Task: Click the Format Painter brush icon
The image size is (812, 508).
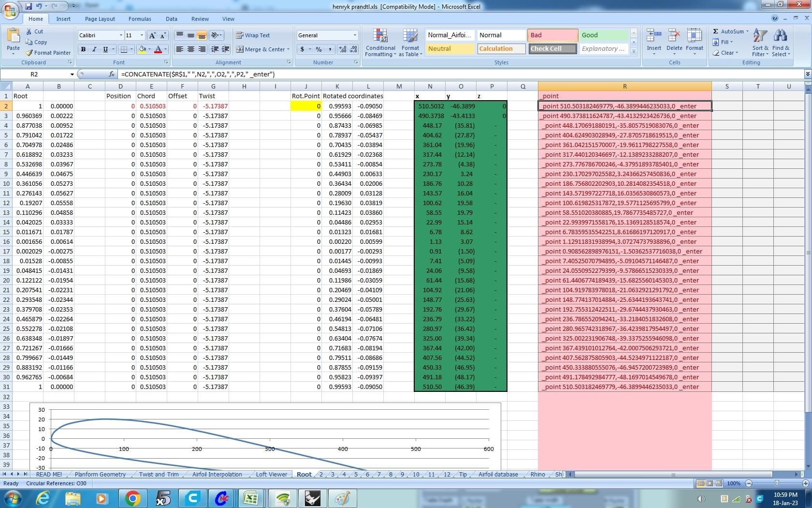Action: 29,53
